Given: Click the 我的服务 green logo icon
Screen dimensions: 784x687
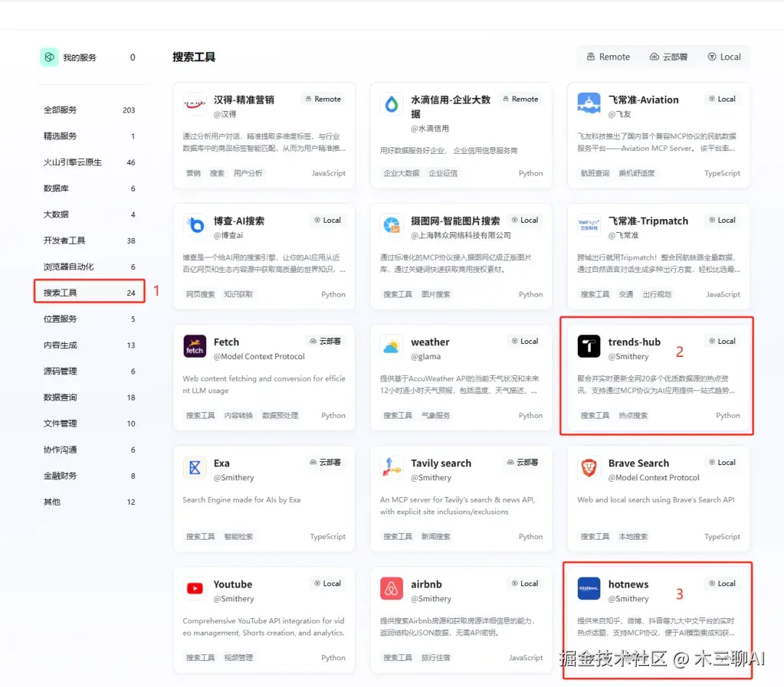Looking at the screenshot, I should pos(49,57).
